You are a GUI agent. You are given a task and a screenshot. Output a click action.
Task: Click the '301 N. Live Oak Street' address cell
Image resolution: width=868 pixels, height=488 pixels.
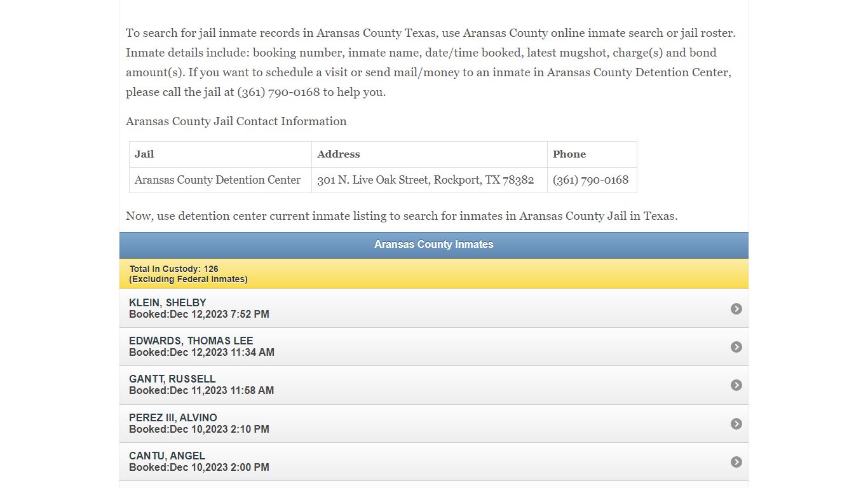pos(430,180)
